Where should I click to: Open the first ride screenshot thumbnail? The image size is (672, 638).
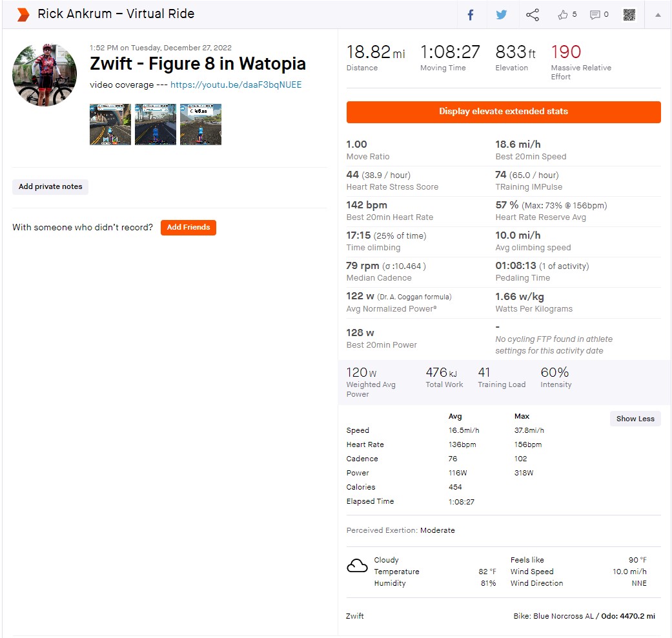click(110, 125)
